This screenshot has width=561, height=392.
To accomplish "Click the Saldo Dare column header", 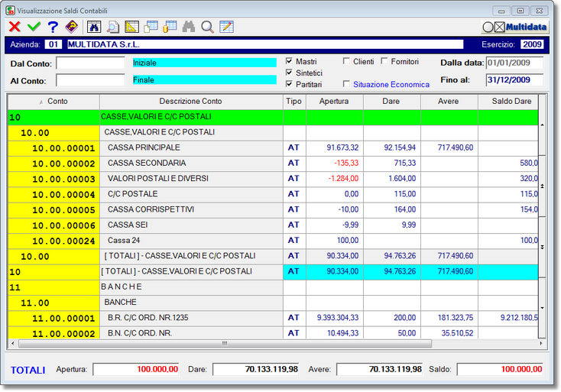I will (508, 102).
